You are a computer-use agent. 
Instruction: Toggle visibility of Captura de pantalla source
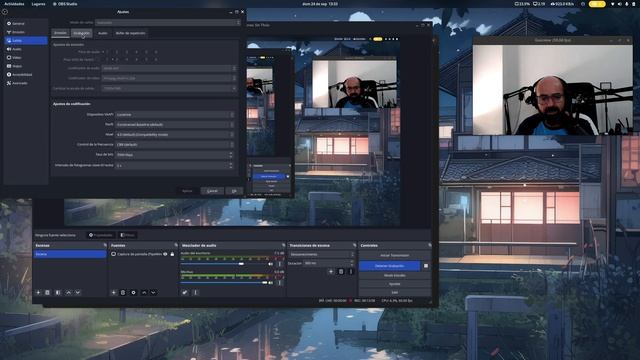point(165,254)
